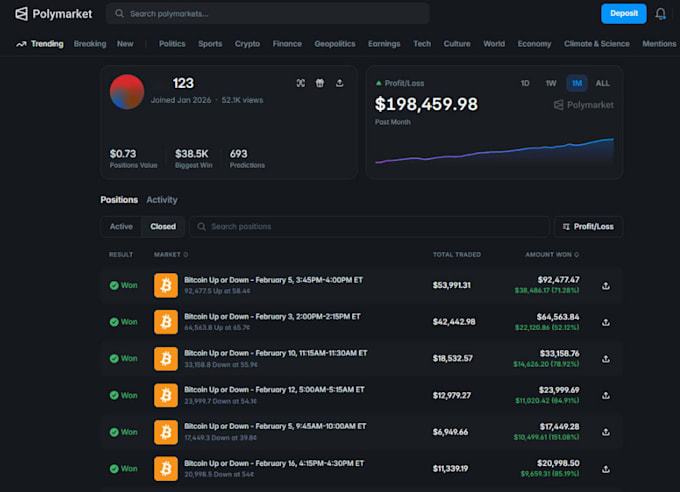
Task: Share the February 5, 3:45PM position
Action: [606, 285]
